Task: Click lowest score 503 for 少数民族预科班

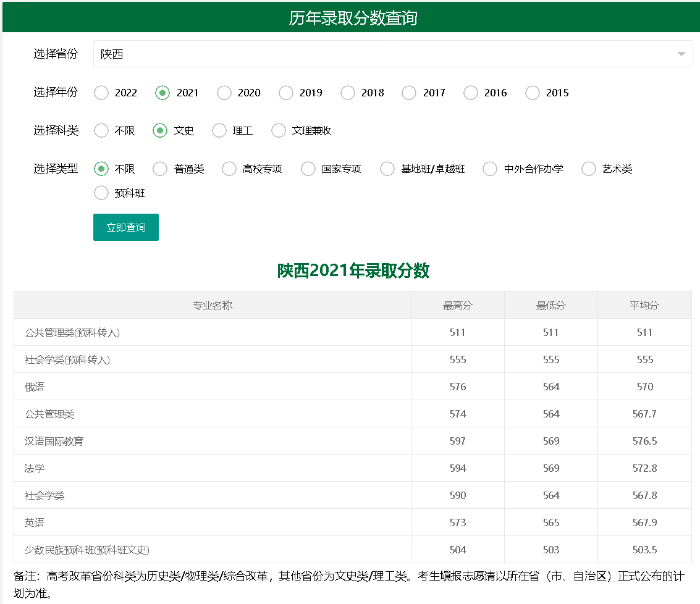Action: [551, 550]
